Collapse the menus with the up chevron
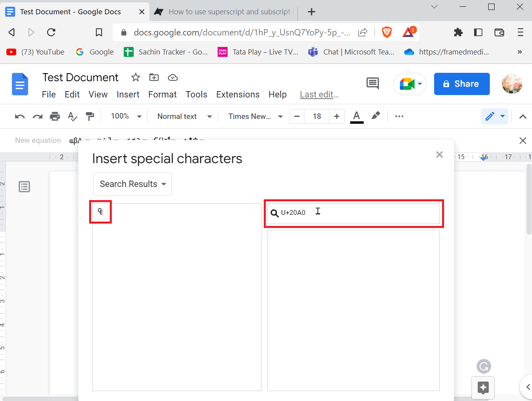 [x=523, y=117]
